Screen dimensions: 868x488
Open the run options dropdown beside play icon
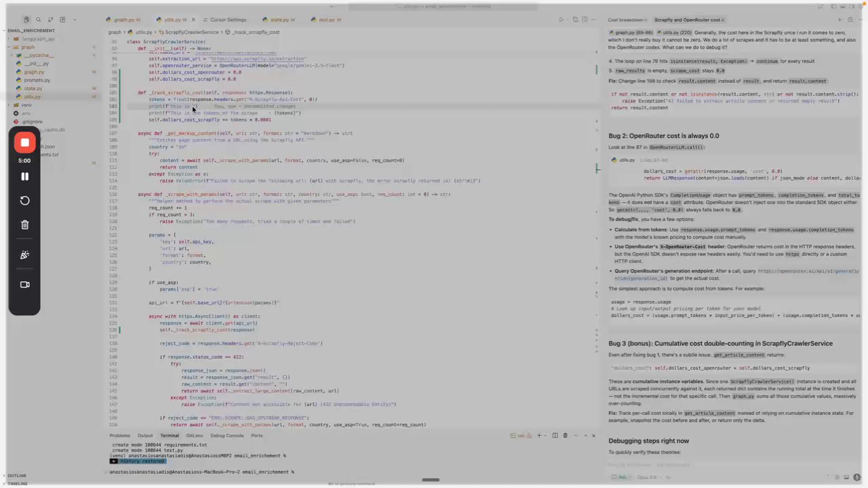(x=568, y=20)
